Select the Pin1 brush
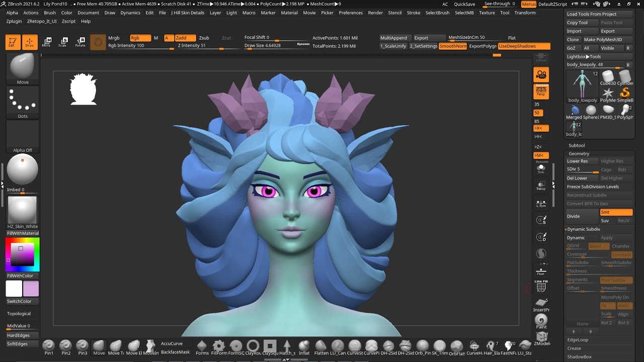 49,347
